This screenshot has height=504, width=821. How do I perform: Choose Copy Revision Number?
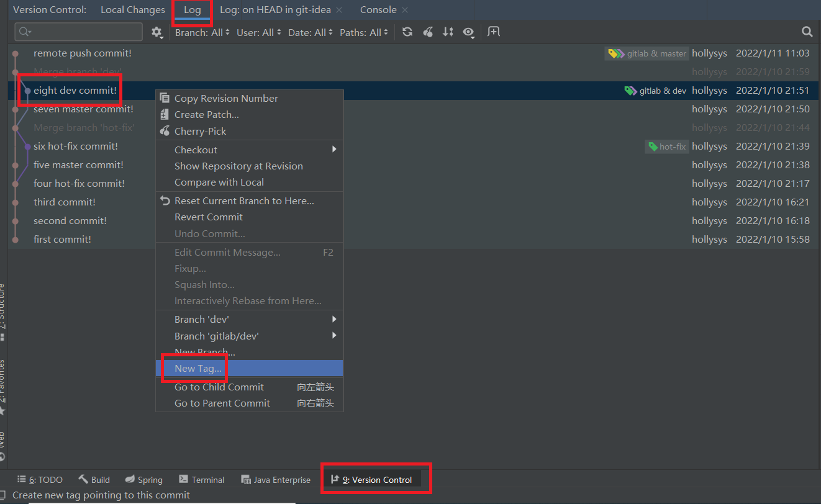(249, 98)
